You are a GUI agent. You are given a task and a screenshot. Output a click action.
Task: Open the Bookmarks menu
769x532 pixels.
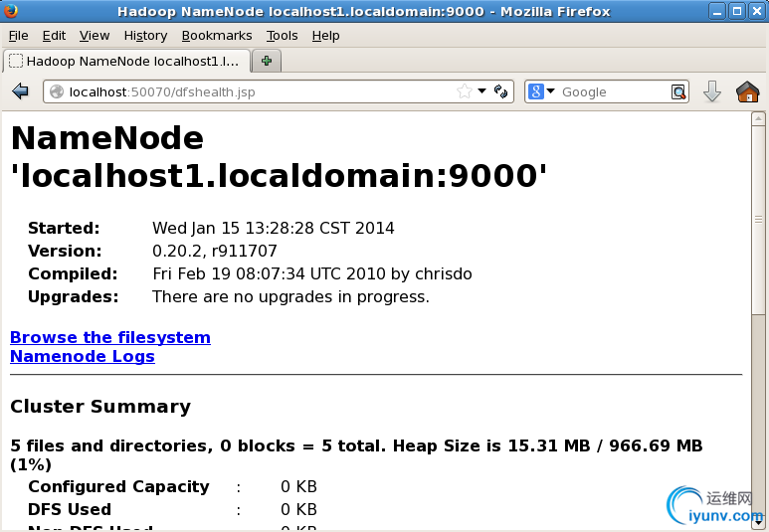217,36
